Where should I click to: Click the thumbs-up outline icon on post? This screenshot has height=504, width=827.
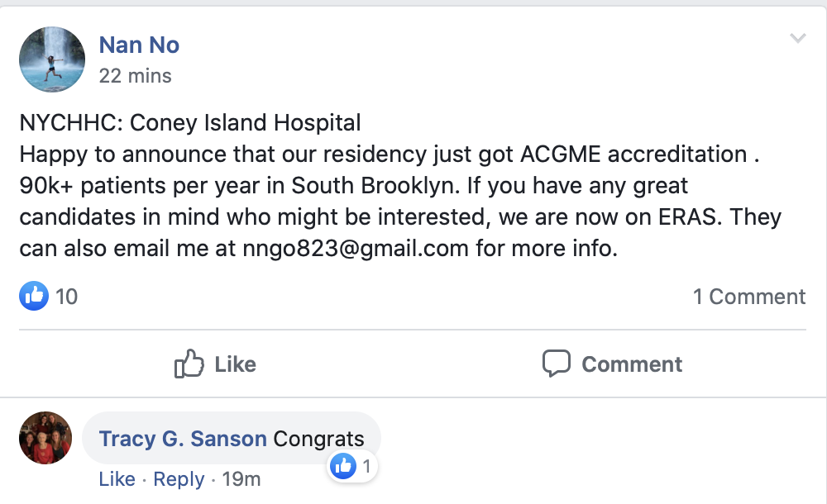pos(189,364)
